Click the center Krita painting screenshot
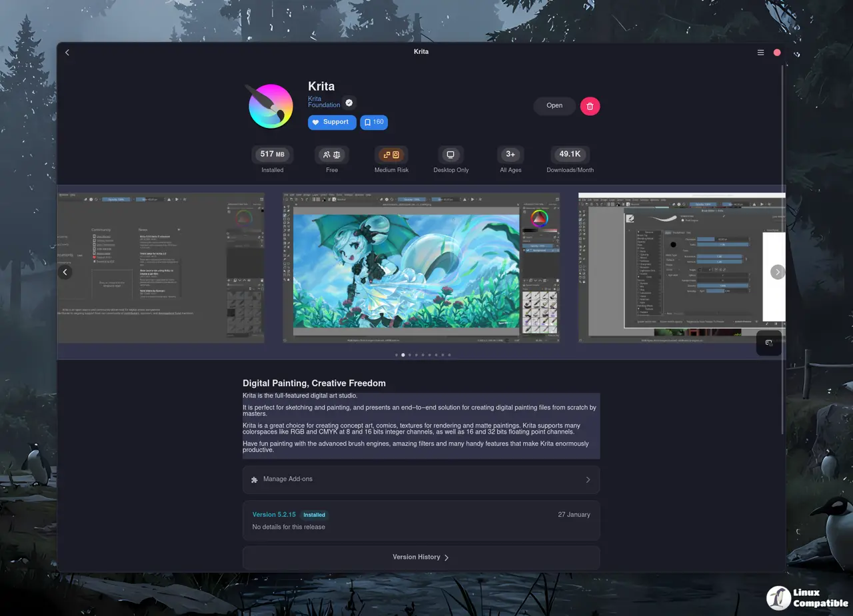The image size is (853, 616). pyautogui.click(x=421, y=268)
